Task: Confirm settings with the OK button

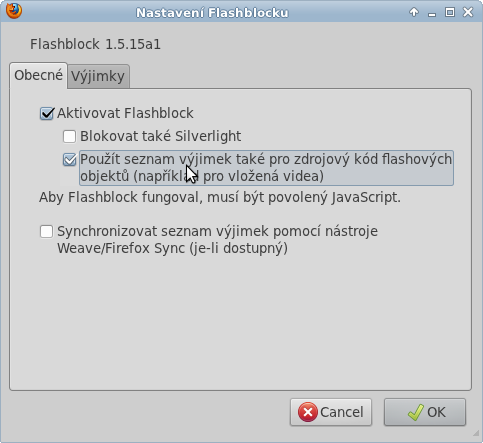Action: pos(425,412)
